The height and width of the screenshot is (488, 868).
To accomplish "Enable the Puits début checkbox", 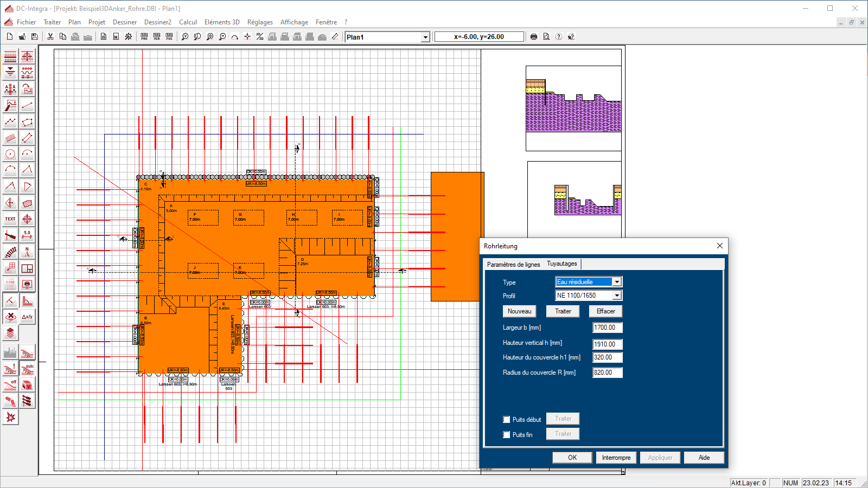I will click(x=507, y=420).
